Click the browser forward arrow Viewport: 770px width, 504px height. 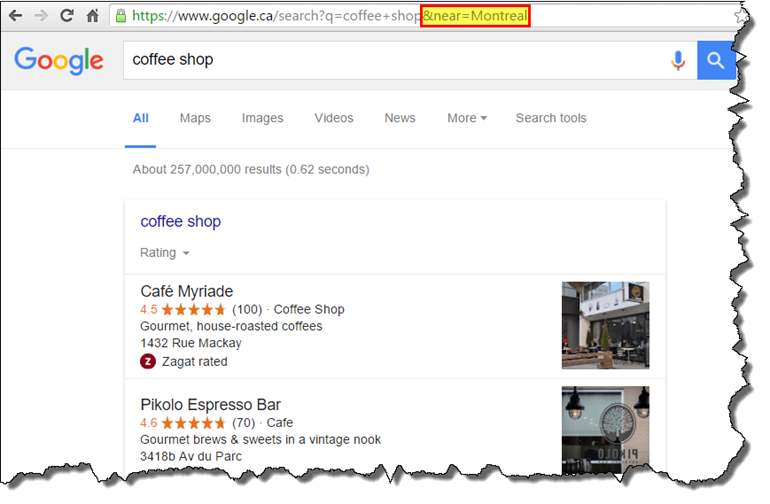(x=41, y=16)
